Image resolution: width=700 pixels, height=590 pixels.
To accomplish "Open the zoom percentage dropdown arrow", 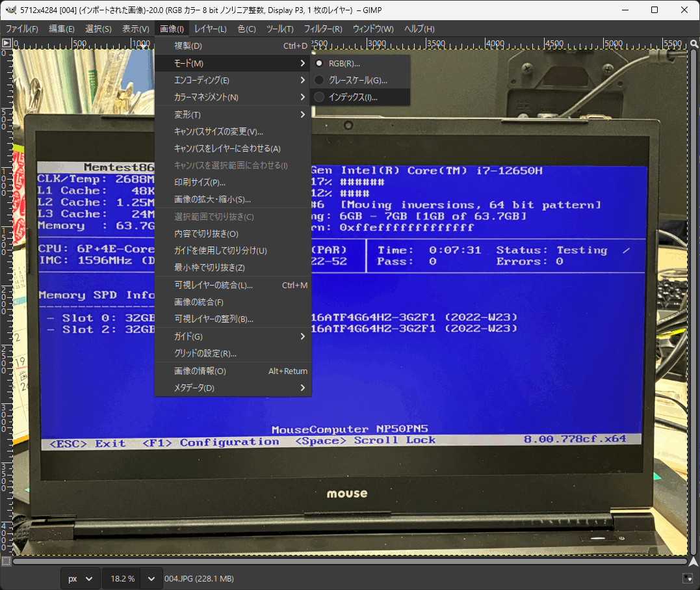I will pos(151,578).
